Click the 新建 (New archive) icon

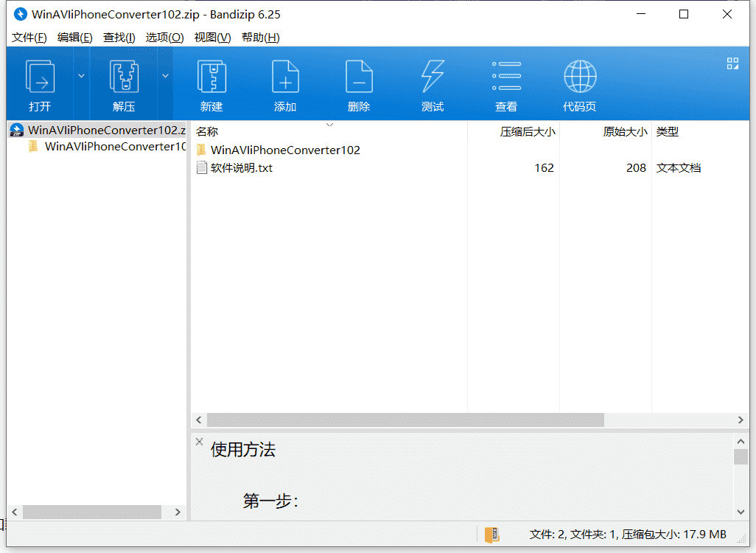pyautogui.click(x=211, y=76)
